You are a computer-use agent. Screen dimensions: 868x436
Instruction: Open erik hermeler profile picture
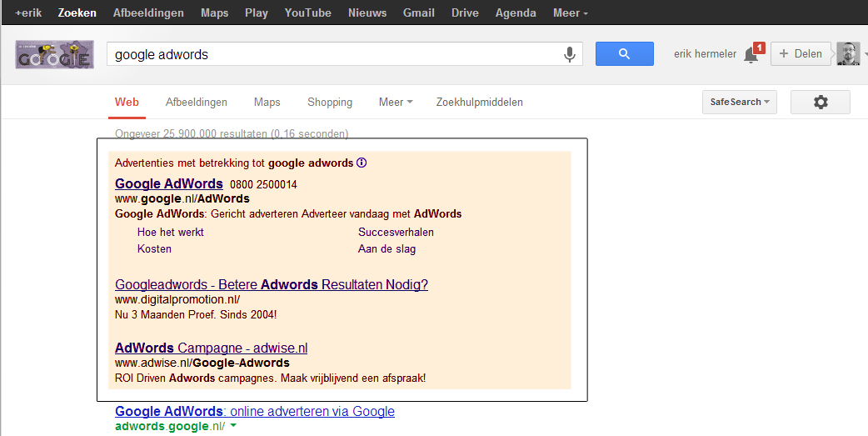pyautogui.click(x=848, y=54)
